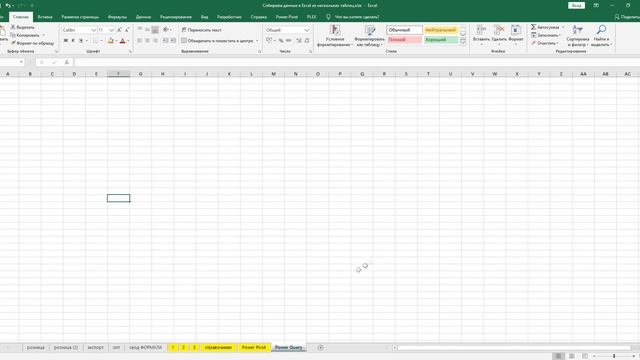
Task: Click the text Orientation icon
Action: coord(166,29)
